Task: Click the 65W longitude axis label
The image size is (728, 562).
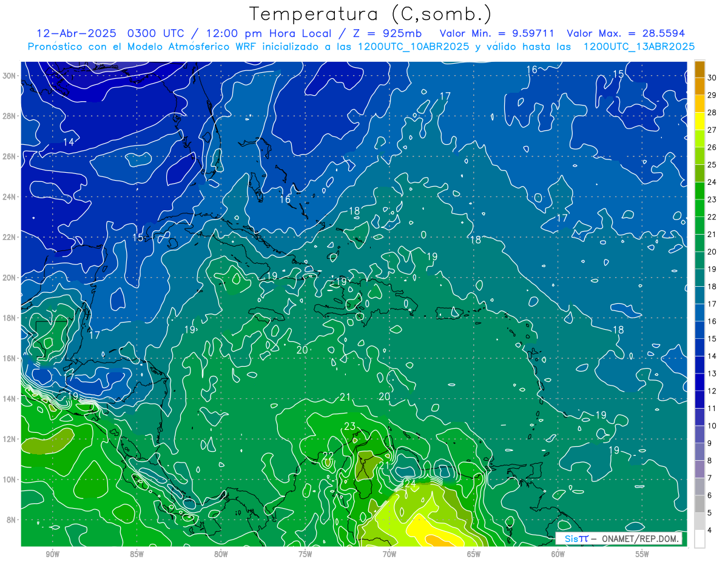Action: tap(474, 554)
